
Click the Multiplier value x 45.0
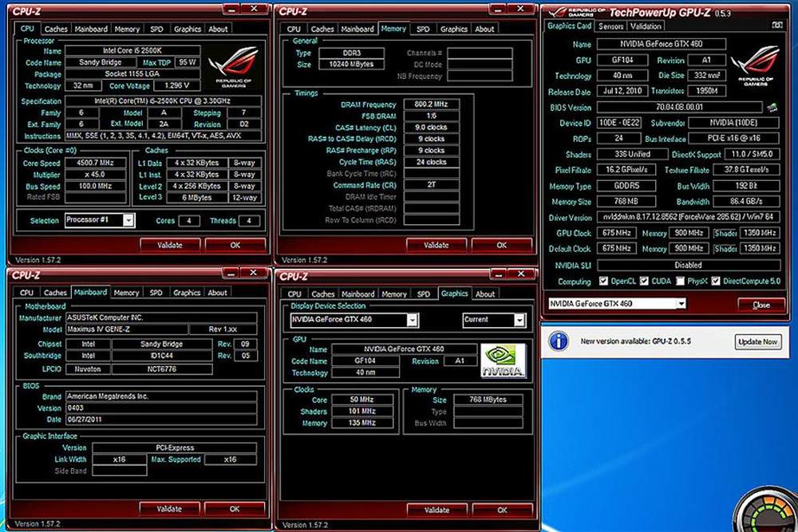(x=95, y=175)
